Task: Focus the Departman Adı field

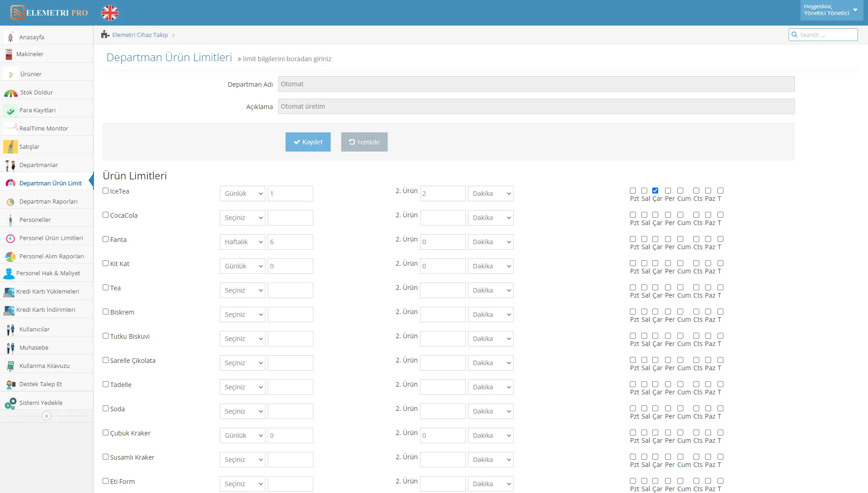Action: pyautogui.click(x=536, y=84)
